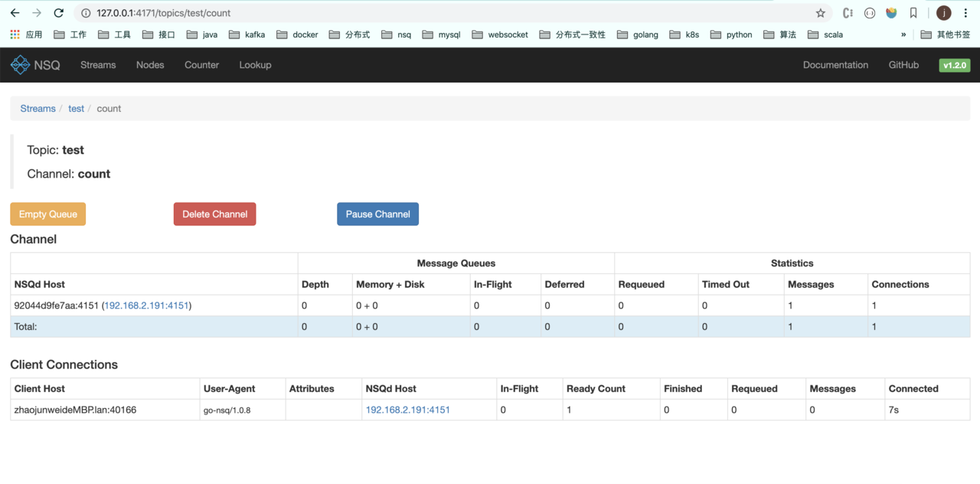
Task: Open the Documentation link in the navbar
Action: 835,65
